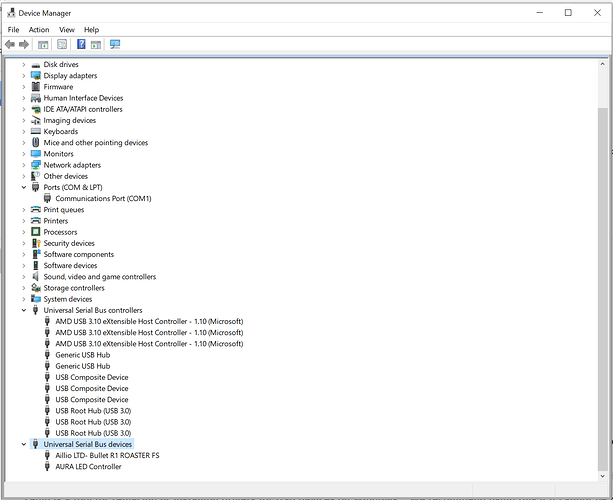Select AURA LED Controller entry
Screen dimensions: 613x500
(x=88, y=466)
